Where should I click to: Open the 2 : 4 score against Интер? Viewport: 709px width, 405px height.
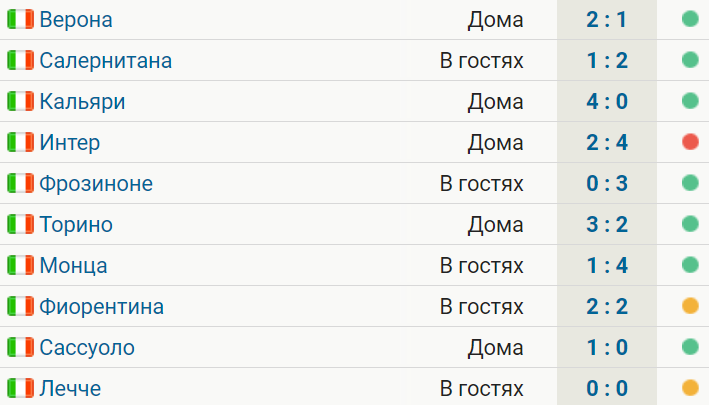point(607,142)
